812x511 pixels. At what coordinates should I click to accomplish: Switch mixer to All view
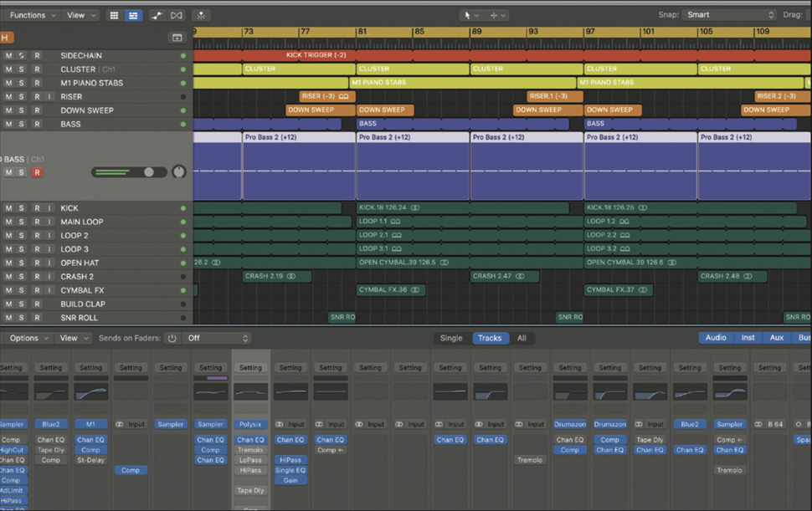pos(522,338)
